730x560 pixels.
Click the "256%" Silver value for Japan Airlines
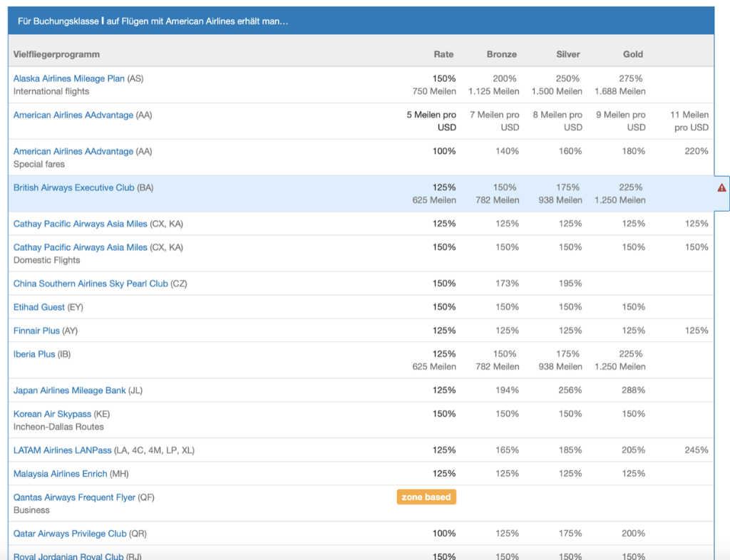570,390
